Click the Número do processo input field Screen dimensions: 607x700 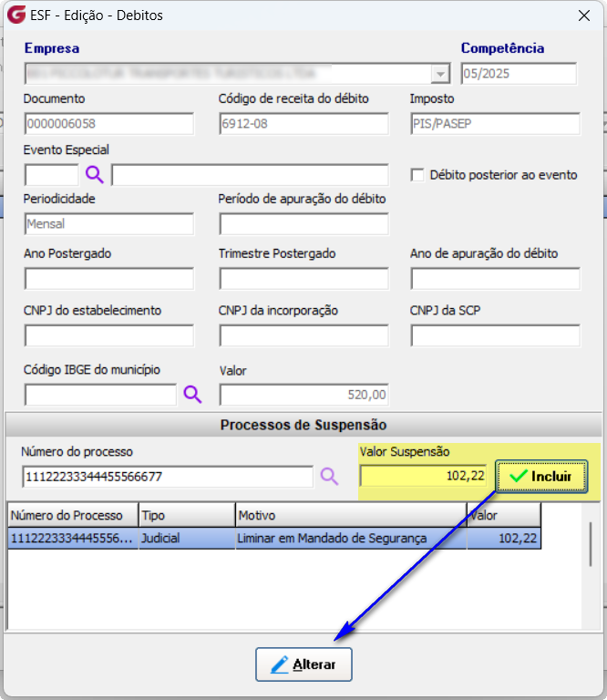point(168,477)
